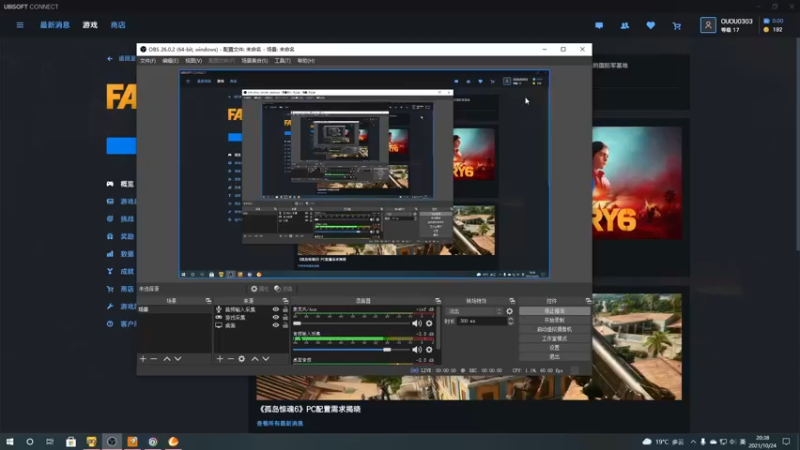Open Settings from OBS controls panel
This screenshot has width=800, height=450.
click(x=555, y=347)
